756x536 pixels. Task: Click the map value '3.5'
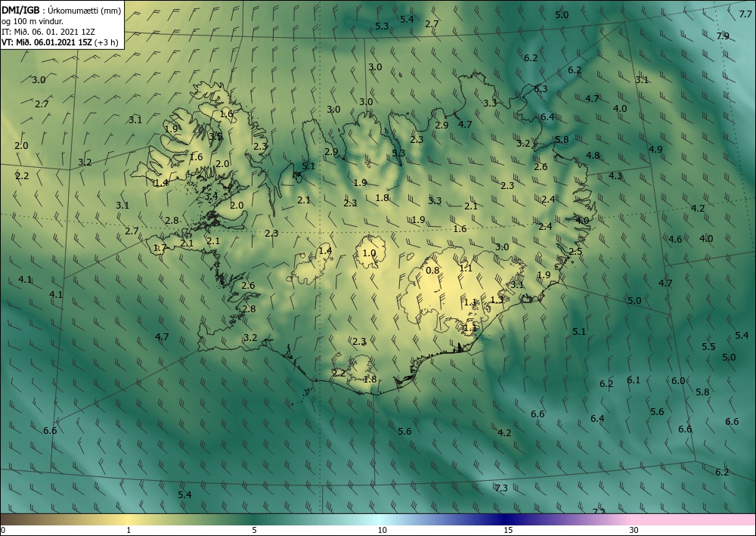[215, 136]
